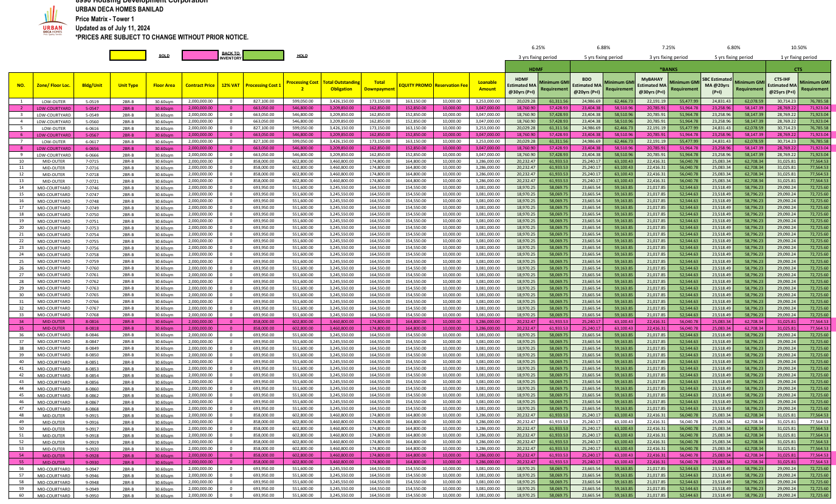836x504 pixels.
Task: Select the yellow SOLD legend swatch
Action: pos(128,55)
